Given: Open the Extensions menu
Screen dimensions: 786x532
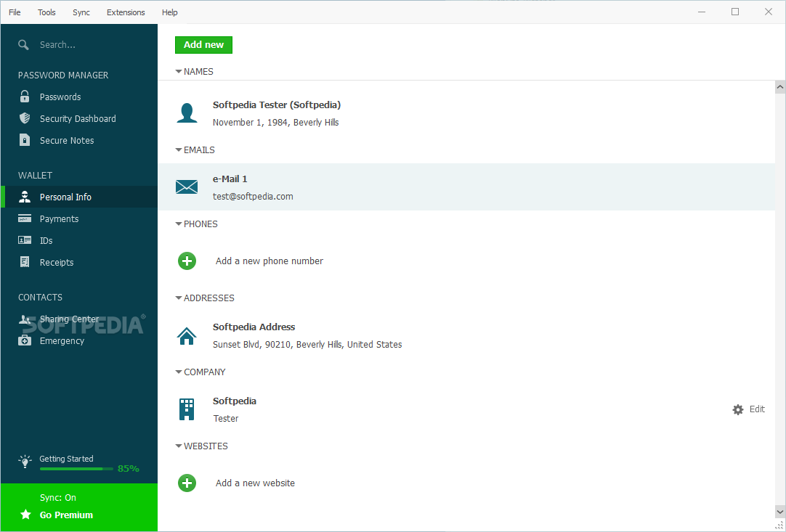Looking at the screenshot, I should (x=126, y=12).
